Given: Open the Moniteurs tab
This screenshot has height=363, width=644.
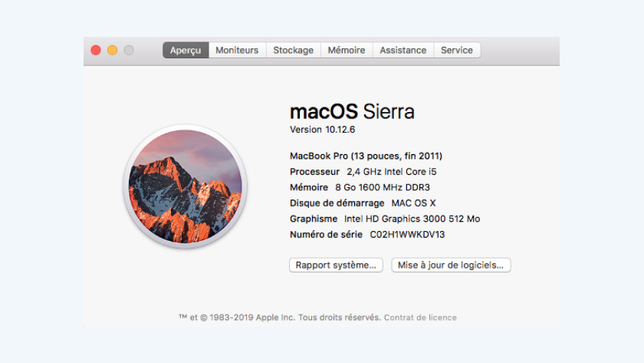Looking at the screenshot, I should (237, 50).
